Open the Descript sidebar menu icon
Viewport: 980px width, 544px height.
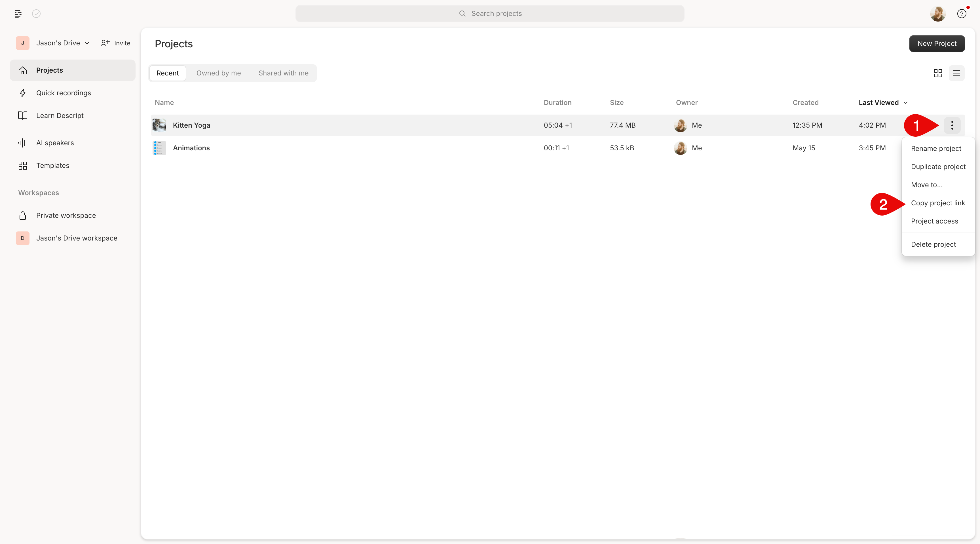[18, 14]
